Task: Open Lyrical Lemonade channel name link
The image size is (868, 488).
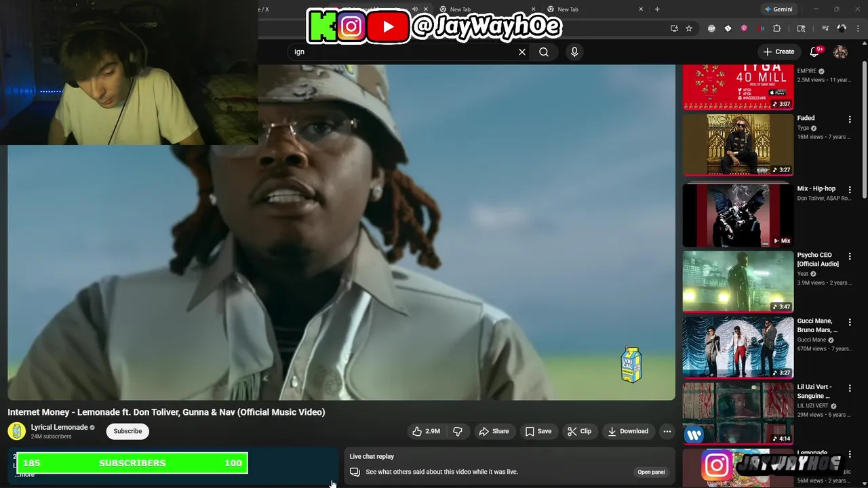Action: point(59,428)
